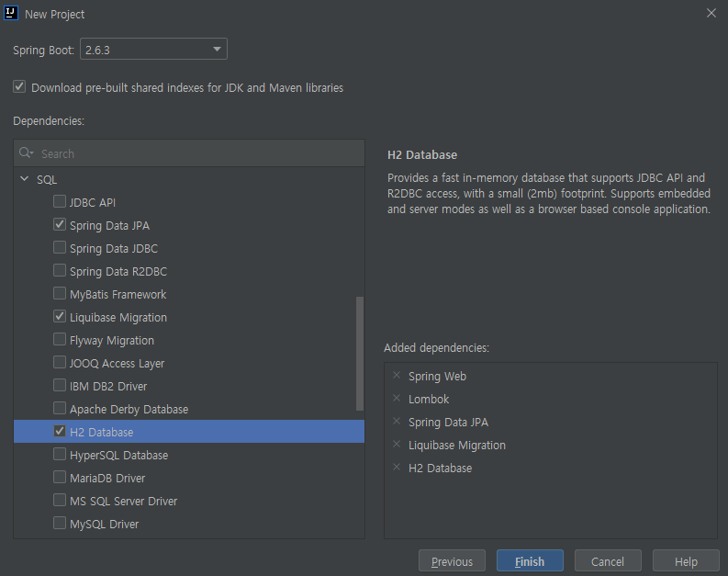Click the dependencies list scrollbar

(360, 354)
